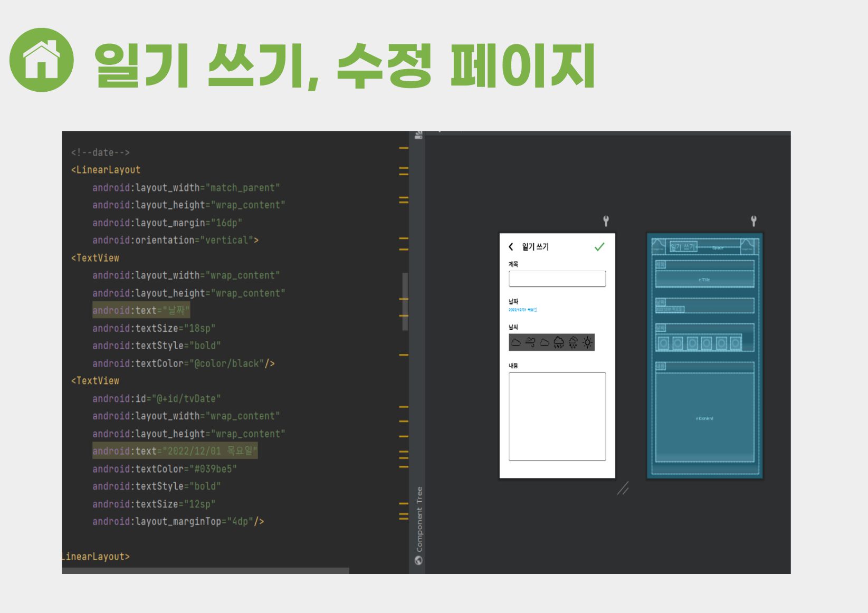Select the eTitle box in the blueprint view
Image resolution: width=868 pixels, height=613 pixels.
pyautogui.click(x=704, y=279)
